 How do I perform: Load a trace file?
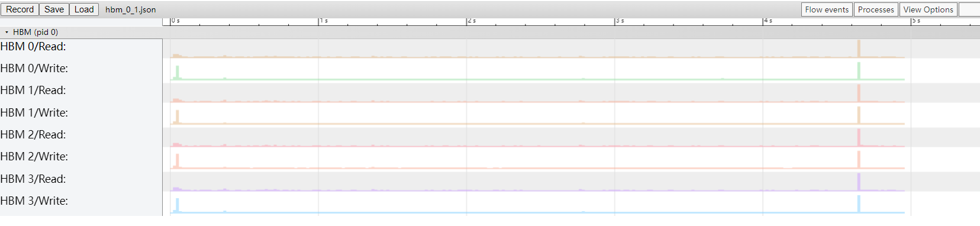[x=84, y=9]
